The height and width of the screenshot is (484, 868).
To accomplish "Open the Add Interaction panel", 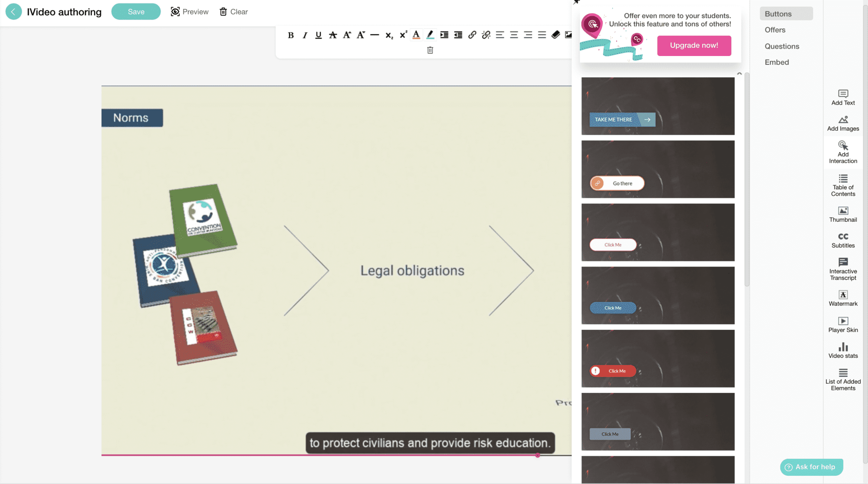I will click(843, 151).
